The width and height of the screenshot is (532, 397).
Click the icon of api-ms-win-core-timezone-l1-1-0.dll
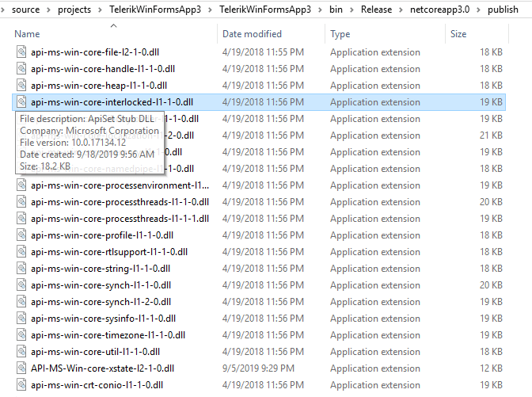coord(21,335)
